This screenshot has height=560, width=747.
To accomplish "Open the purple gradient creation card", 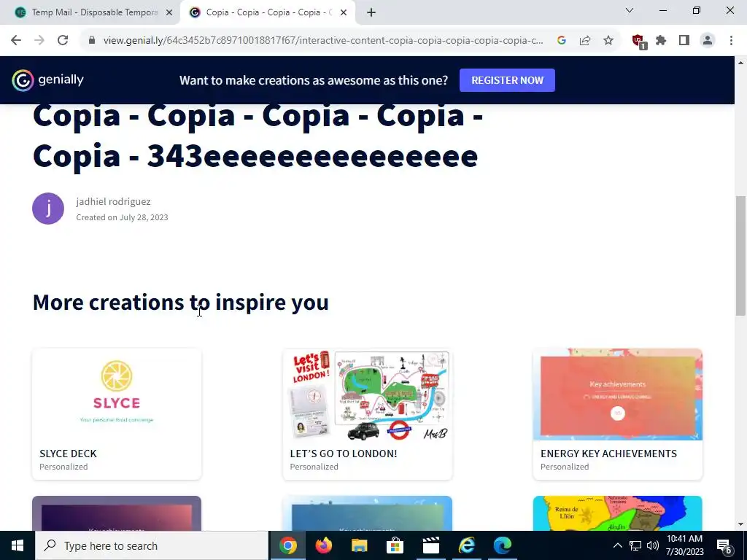I will click(x=117, y=513).
